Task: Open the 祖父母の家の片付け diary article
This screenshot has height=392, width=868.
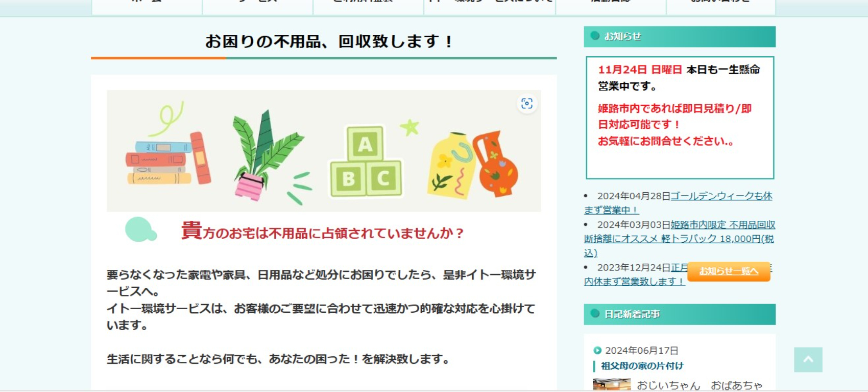Action: [x=642, y=366]
